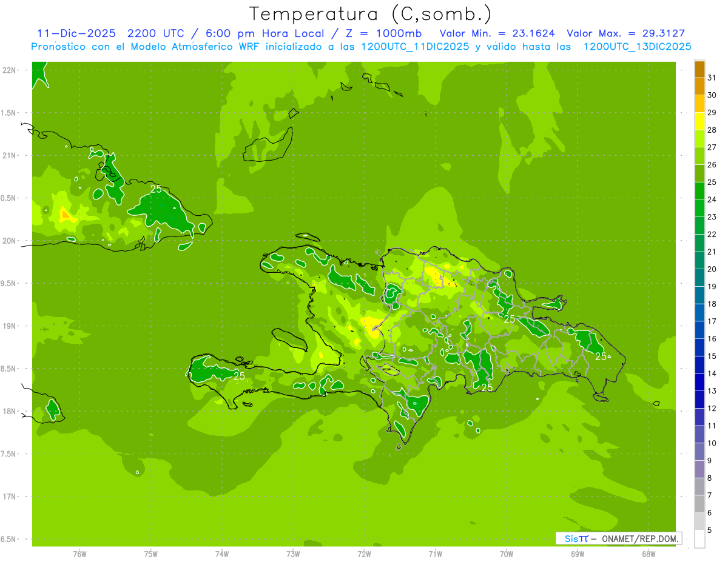Click the "22N" latitude axis label
The height and width of the screenshot is (562, 728).
(9, 70)
